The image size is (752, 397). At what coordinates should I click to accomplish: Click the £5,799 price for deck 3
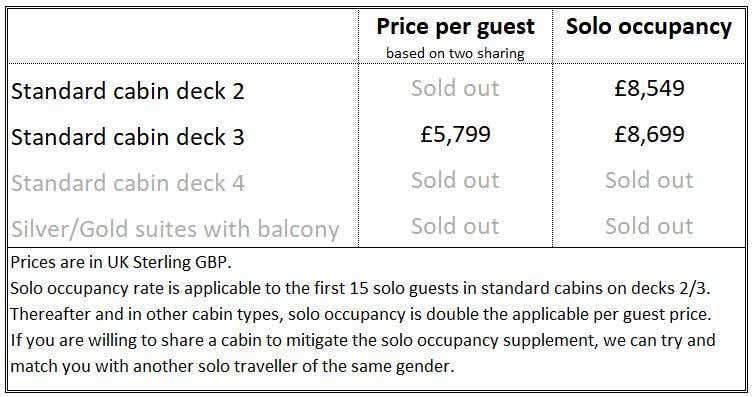[x=455, y=134]
